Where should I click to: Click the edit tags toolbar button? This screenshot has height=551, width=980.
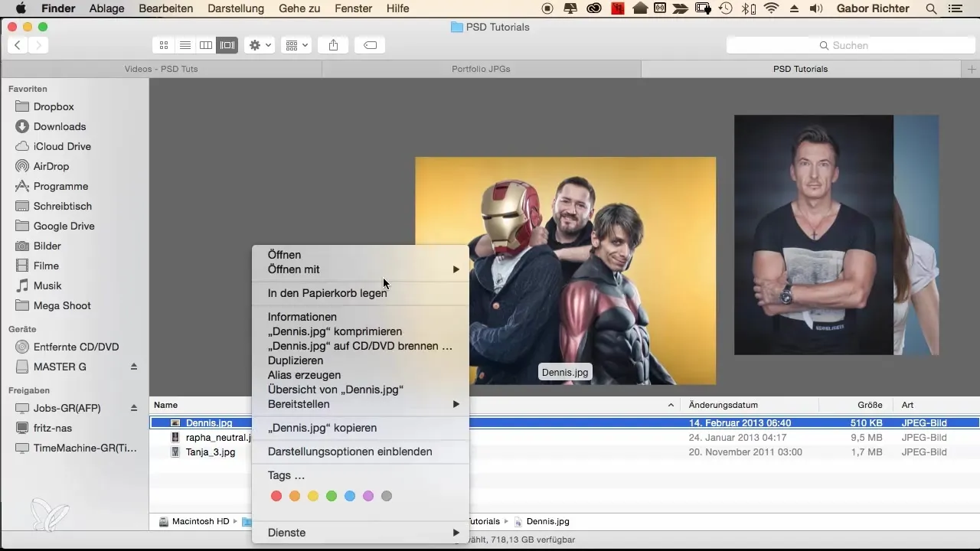(370, 45)
